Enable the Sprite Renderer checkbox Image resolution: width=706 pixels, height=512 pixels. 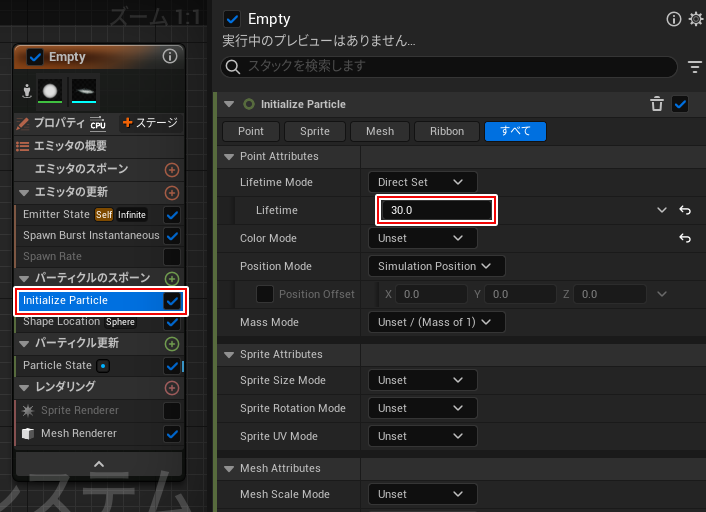pyautogui.click(x=172, y=411)
